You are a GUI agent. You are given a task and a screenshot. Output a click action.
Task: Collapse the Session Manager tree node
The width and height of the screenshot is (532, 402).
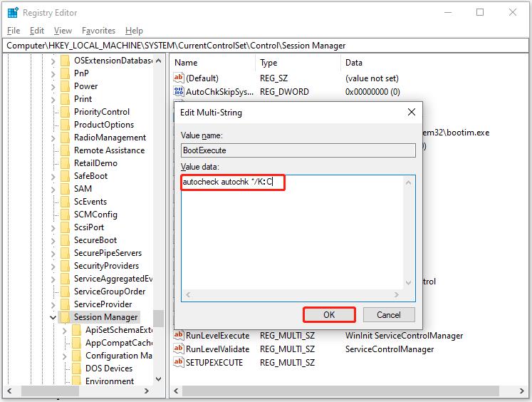(53, 317)
